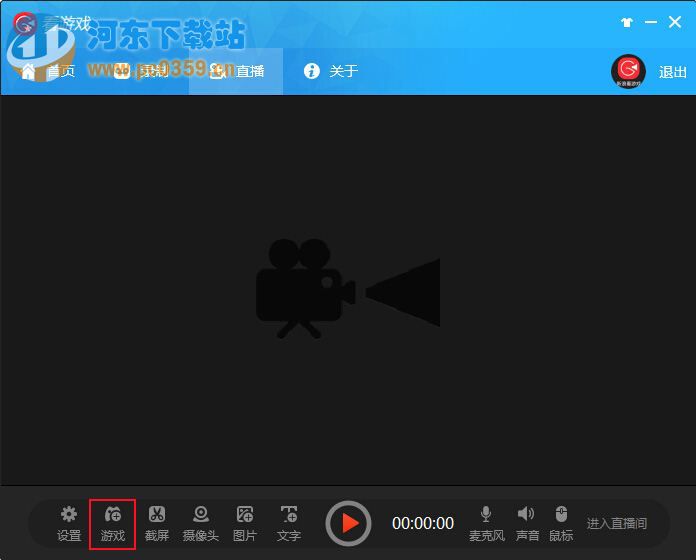This screenshot has height=560, width=696.
Task: Add a game source via 游戏
Action: click(x=112, y=524)
